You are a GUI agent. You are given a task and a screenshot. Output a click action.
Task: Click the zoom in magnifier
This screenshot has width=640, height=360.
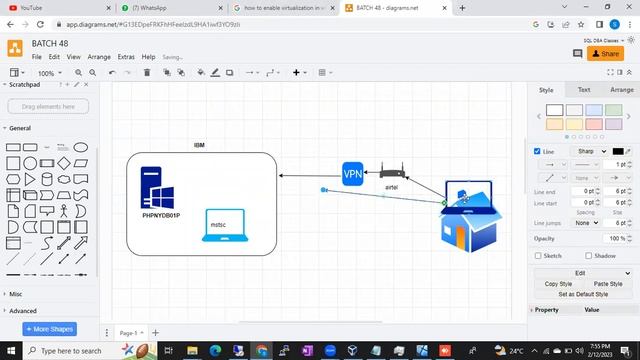tap(78, 73)
